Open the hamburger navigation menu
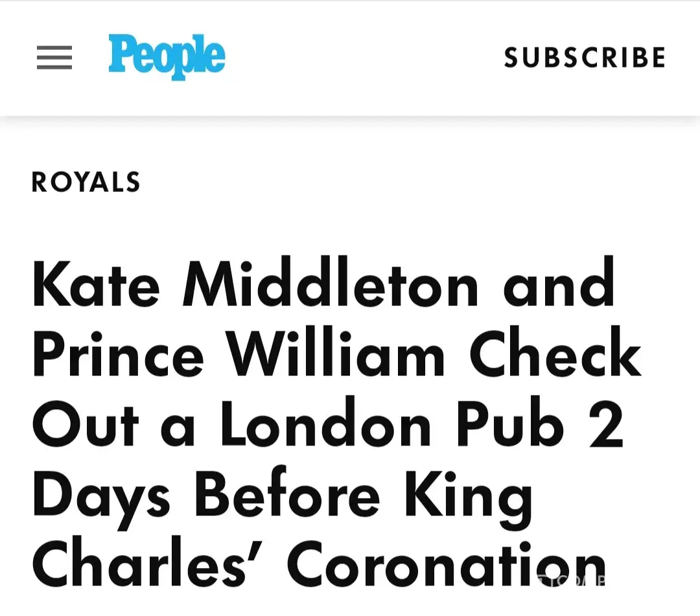This screenshot has height=616, width=700. click(54, 58)
